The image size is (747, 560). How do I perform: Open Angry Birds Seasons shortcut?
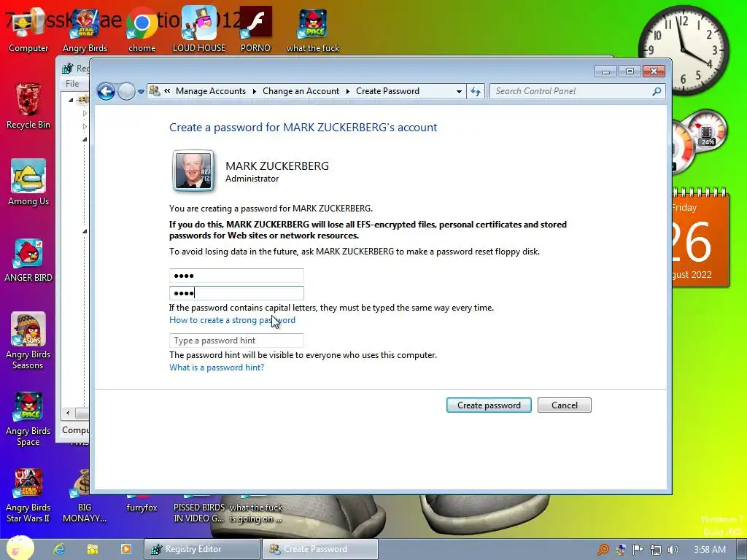coord(28,341)
